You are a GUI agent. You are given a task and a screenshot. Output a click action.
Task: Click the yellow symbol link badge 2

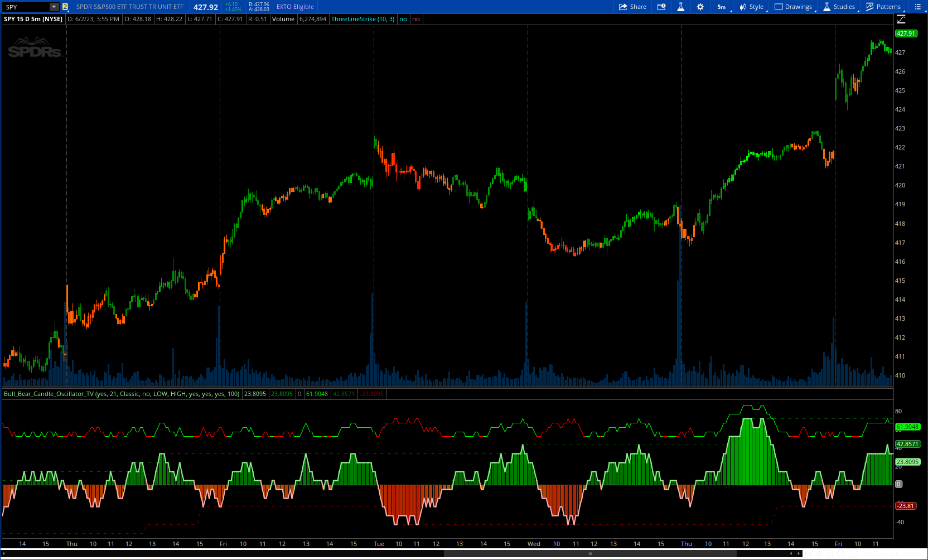(x=65, y=7)
